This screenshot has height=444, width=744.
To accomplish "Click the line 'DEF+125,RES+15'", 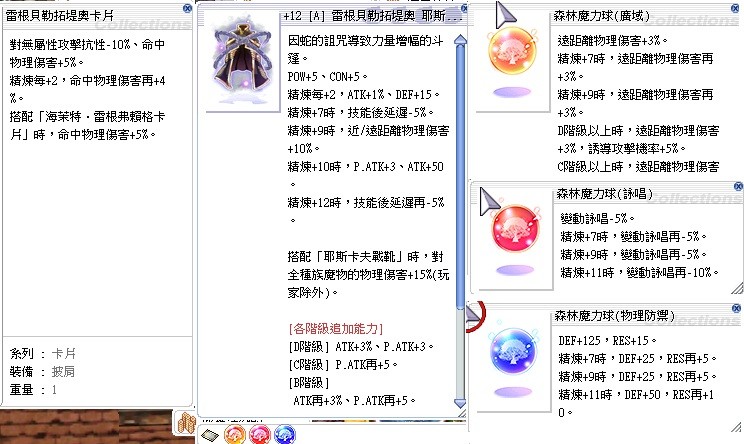I will 608,341.
